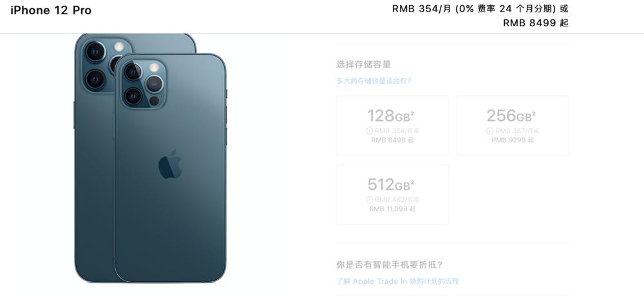Click the header RMB 8499 起 price
Screen dimensions: 644x296
(536, 23)
